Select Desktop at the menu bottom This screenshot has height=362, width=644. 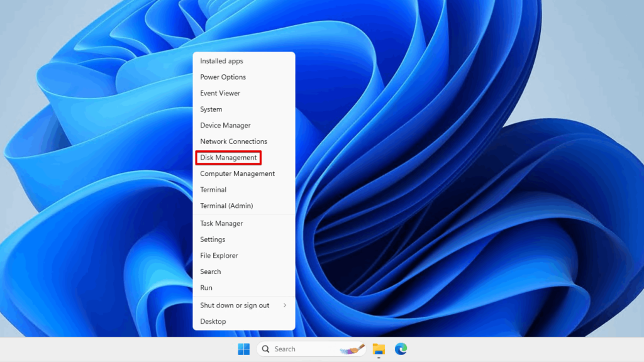point(244,321)
